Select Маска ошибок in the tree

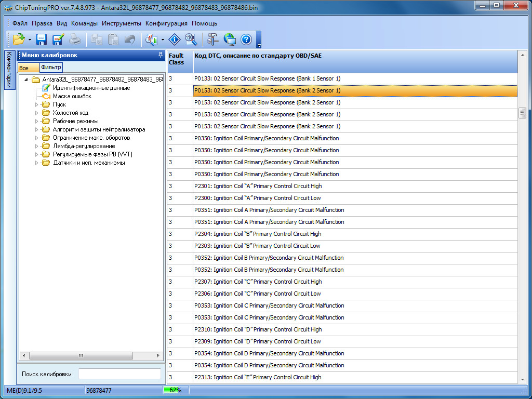tap(72, 96)
